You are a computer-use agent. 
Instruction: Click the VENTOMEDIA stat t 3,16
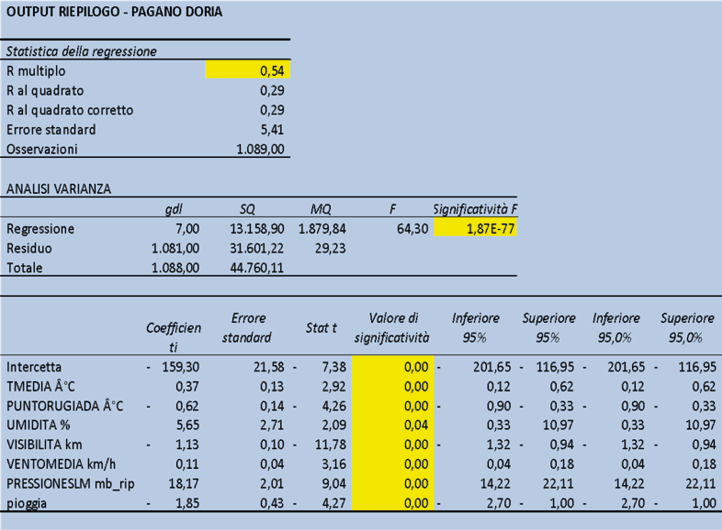[x=334, y=464]
